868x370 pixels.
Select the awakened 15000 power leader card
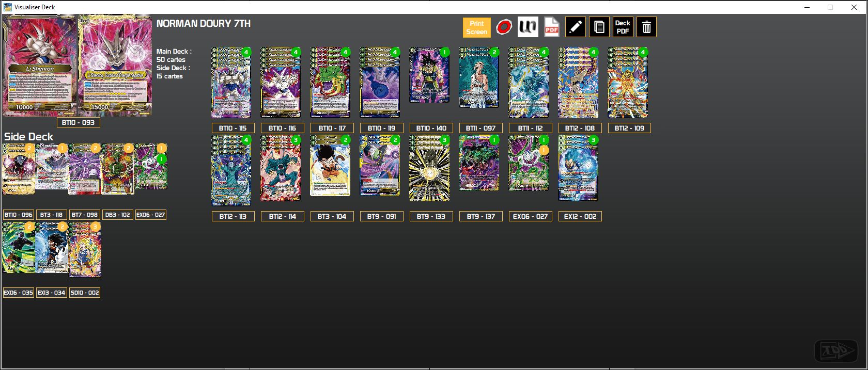click(x=115, y=65)
